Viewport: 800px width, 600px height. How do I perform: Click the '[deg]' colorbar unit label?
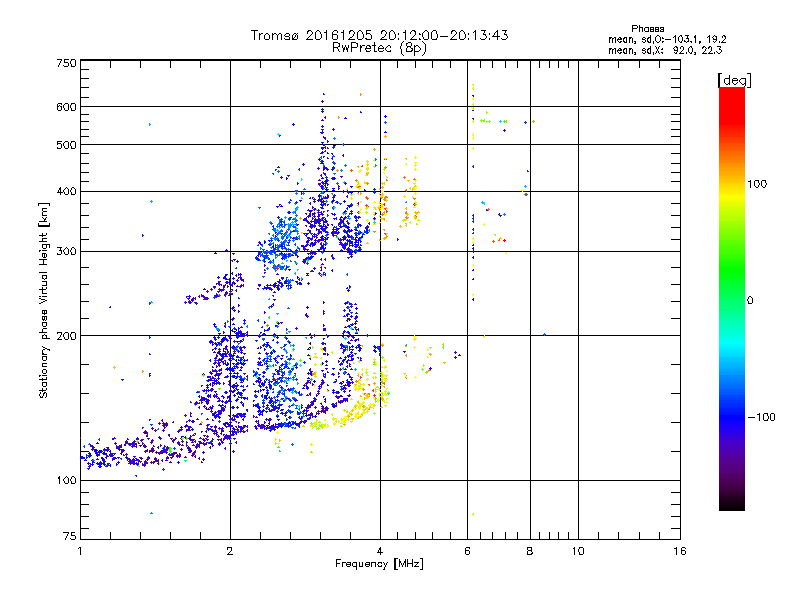(734, 80)
